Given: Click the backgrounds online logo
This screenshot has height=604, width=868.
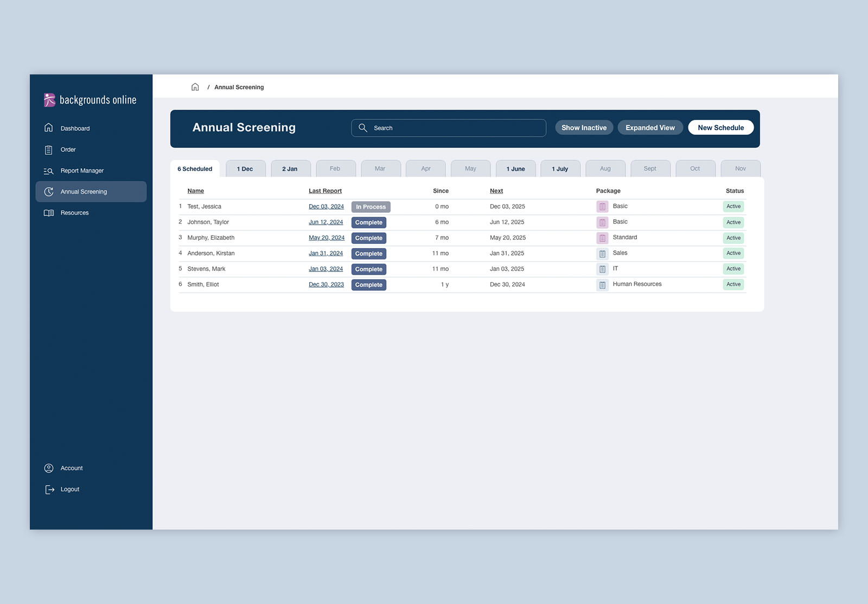Looking at the screenshot, I should pos(90,100).
